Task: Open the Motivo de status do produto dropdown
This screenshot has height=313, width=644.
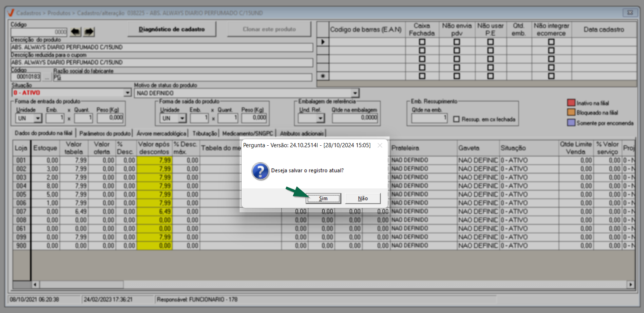Action: pyautogui.click(x=355, y=93)
